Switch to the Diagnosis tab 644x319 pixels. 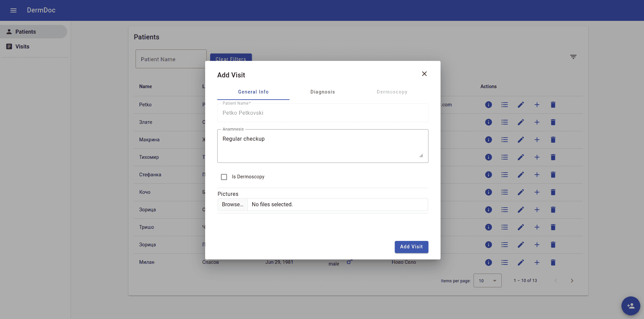click(x=322, y=92)
